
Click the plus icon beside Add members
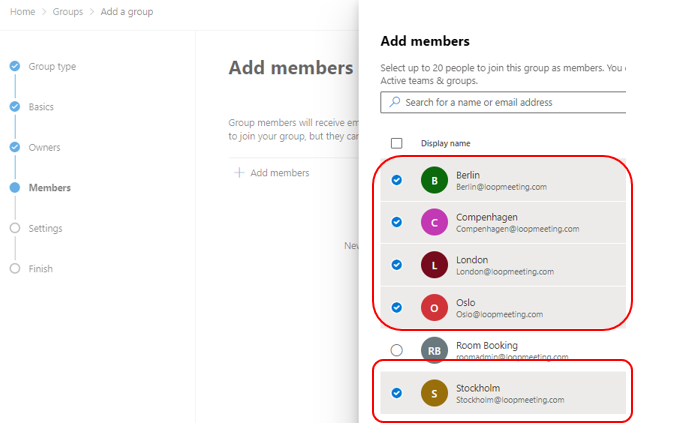click(x=239, y=172)
